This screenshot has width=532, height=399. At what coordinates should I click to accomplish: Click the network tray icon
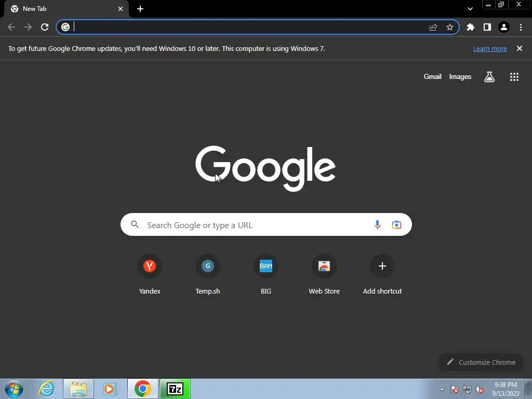[x=467, y=389]
